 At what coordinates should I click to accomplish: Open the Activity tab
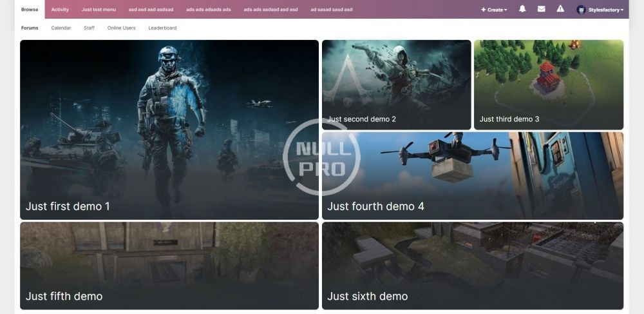click(x=60, y=10)
